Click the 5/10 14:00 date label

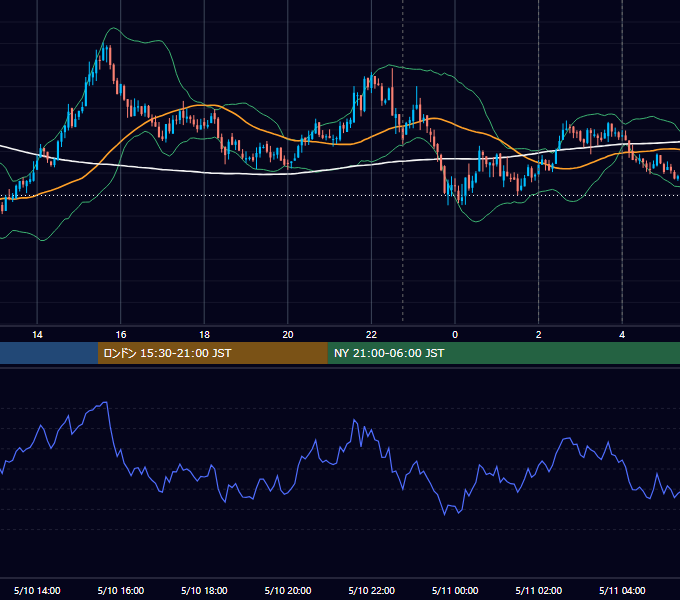pos(37,590)
